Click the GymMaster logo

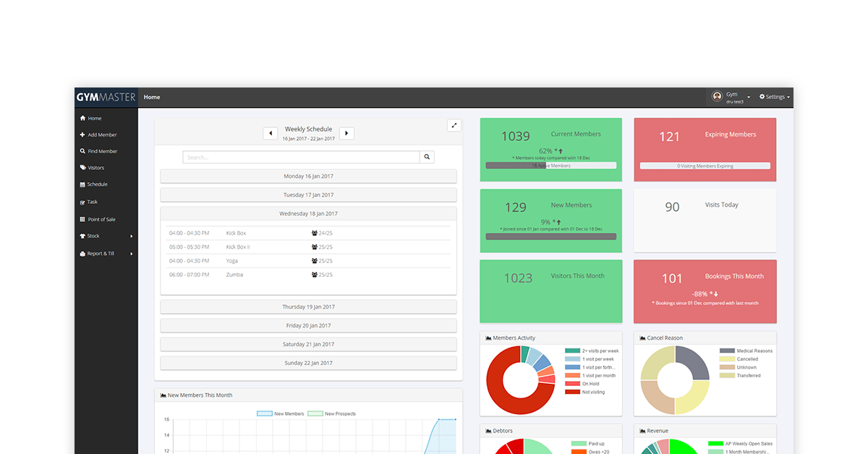tap(106, 97)
